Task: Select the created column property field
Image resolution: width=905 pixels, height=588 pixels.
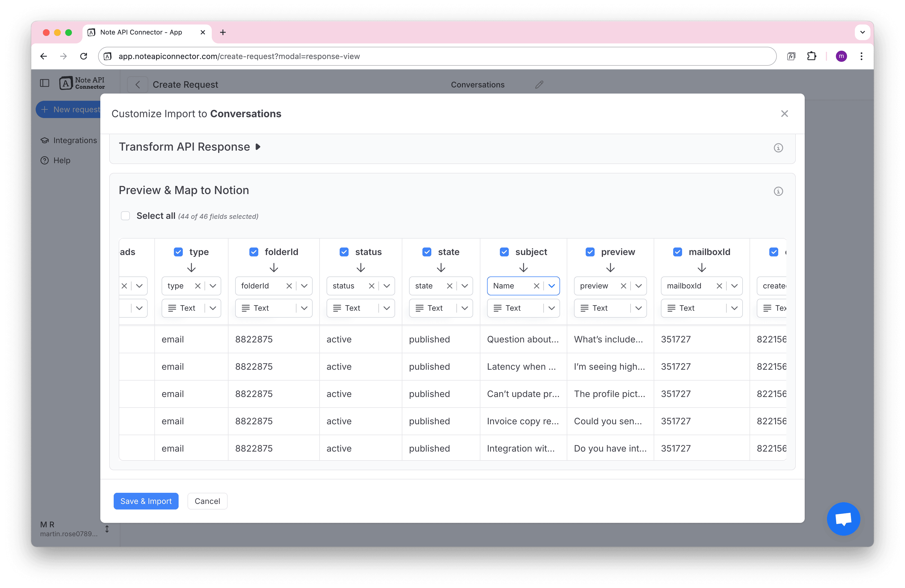Action: coord(772,286)
